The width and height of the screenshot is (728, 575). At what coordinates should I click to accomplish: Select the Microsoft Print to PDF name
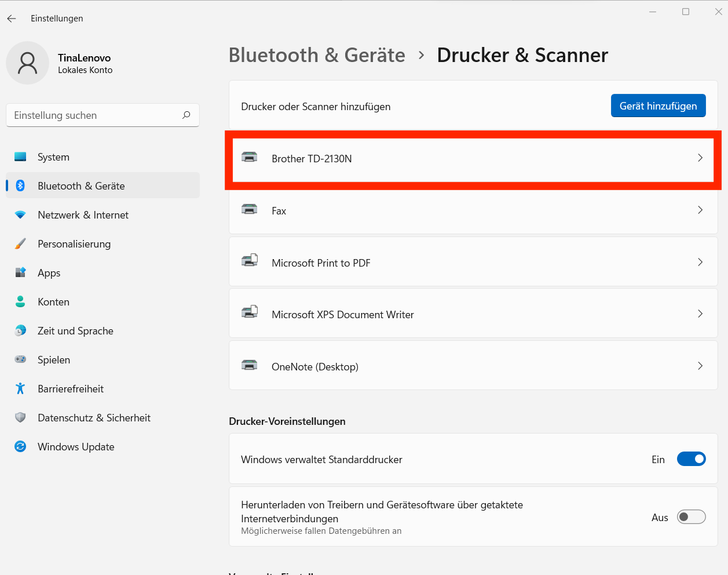click(x=321, y=263)
